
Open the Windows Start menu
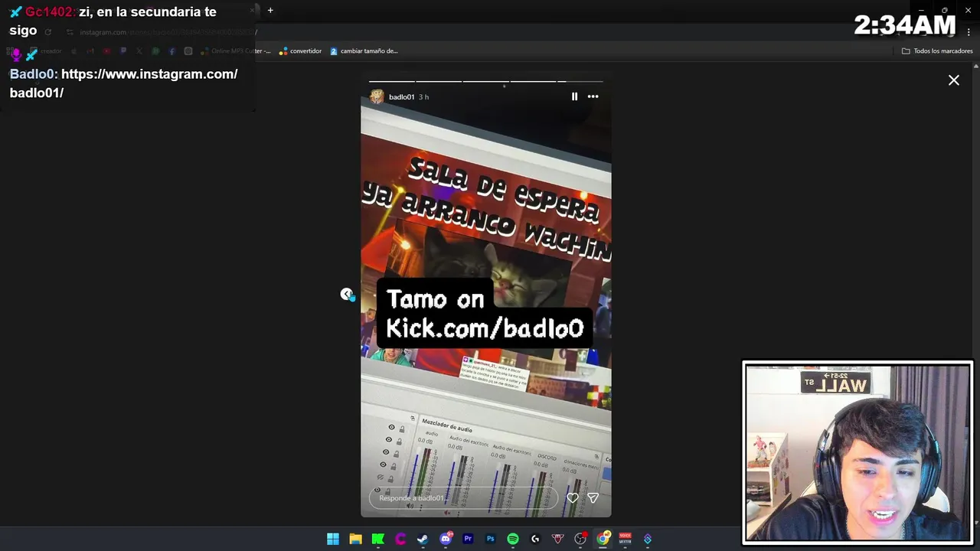tap(333, 539)
